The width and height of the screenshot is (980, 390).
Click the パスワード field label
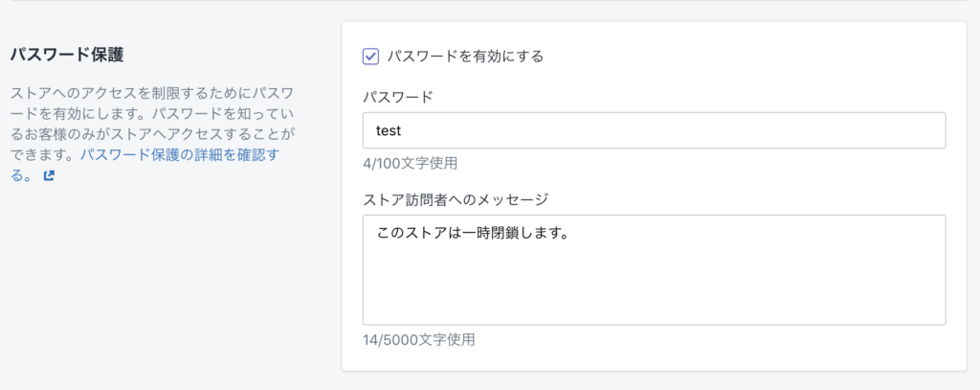click(397, 97)
